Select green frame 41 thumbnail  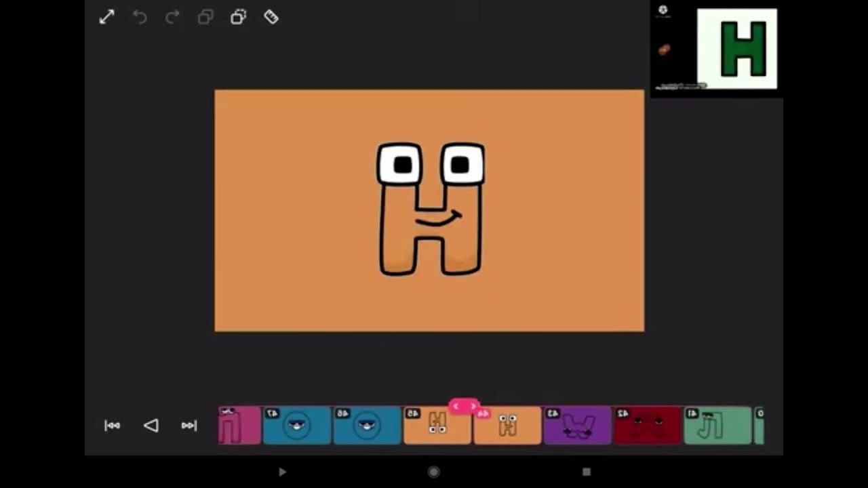[x=717, y=426]
